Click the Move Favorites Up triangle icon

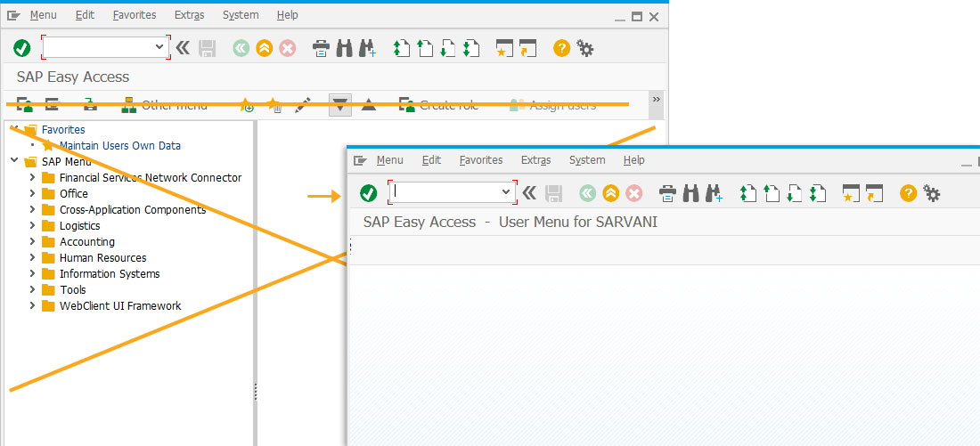pyautogui.click(x=369, y=105)
